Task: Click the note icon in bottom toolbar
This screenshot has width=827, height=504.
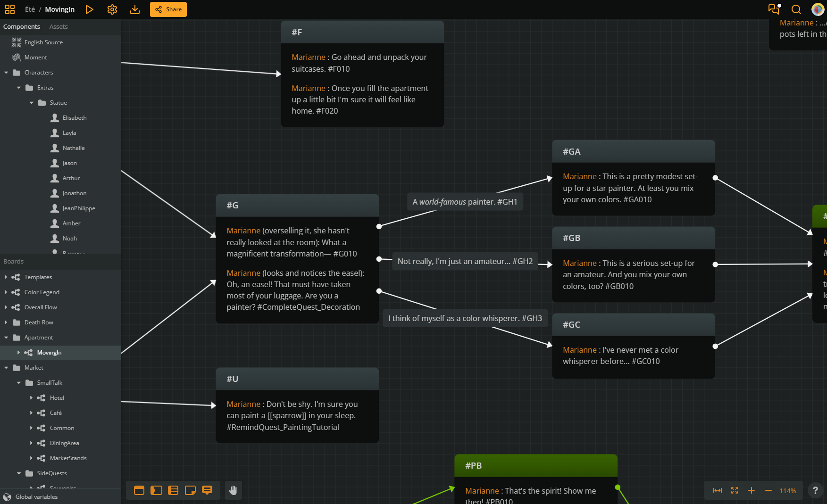Action: (x=190, y=490)
